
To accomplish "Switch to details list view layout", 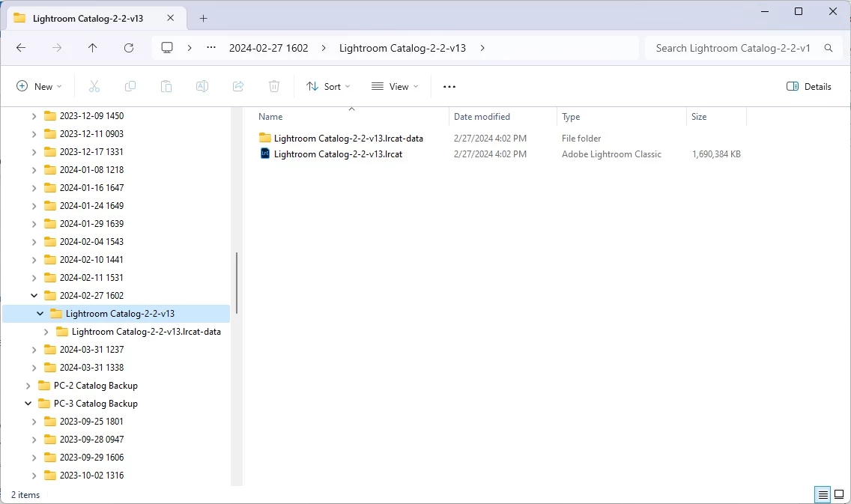I will tap(823, 494).
